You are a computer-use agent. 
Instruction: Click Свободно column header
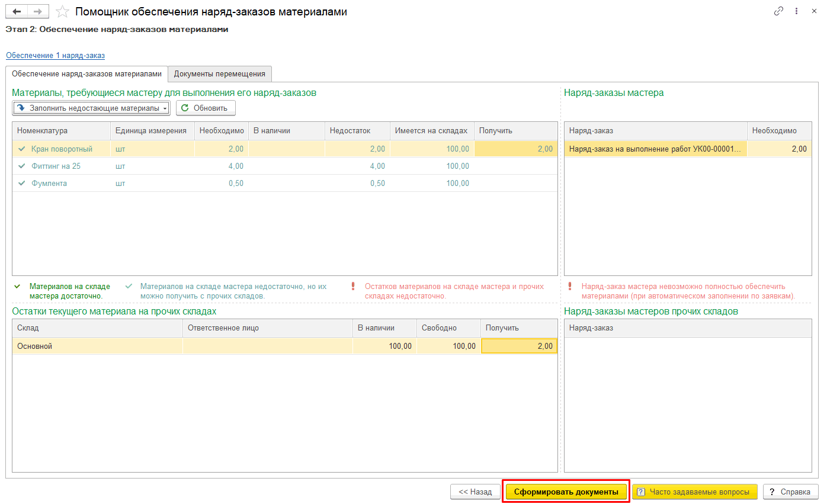[x=449, y=328]
